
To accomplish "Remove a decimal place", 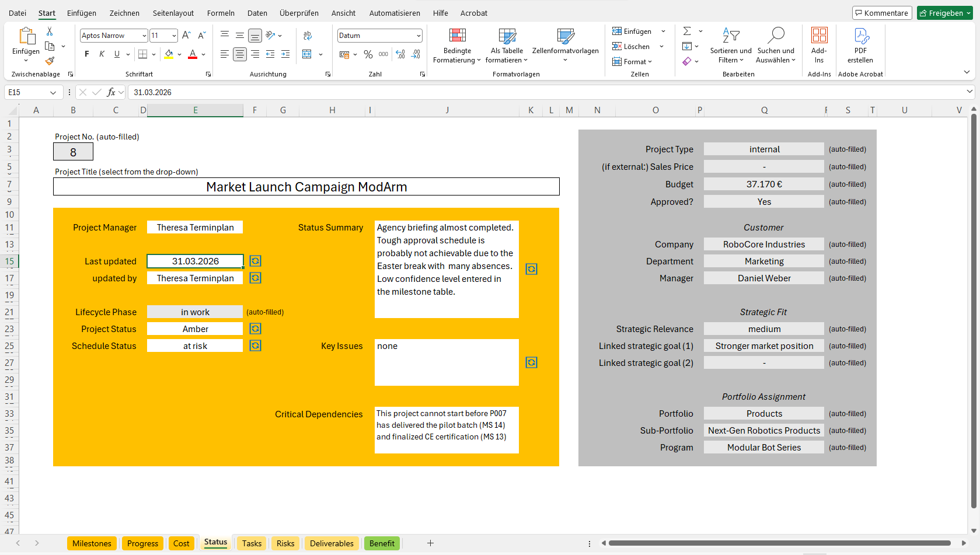I will coord(416,54).
